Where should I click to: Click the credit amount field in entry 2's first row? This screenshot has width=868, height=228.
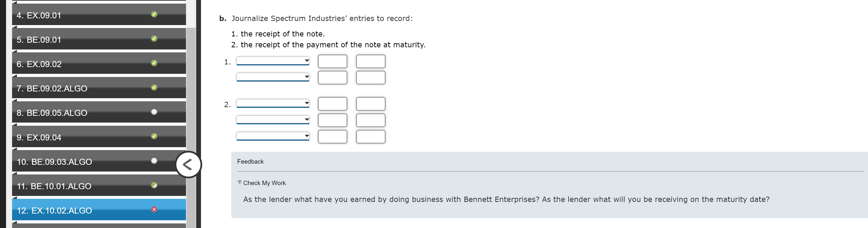click(370, 104)
